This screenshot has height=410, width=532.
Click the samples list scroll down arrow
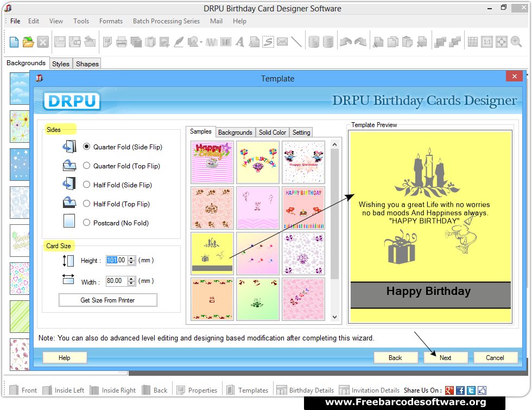tap(334, 317)
